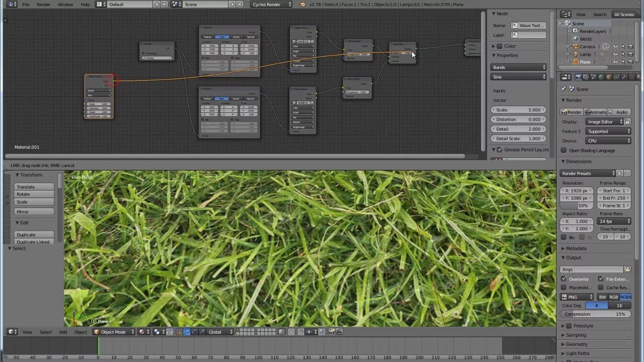Click the Mirror button

34,212
